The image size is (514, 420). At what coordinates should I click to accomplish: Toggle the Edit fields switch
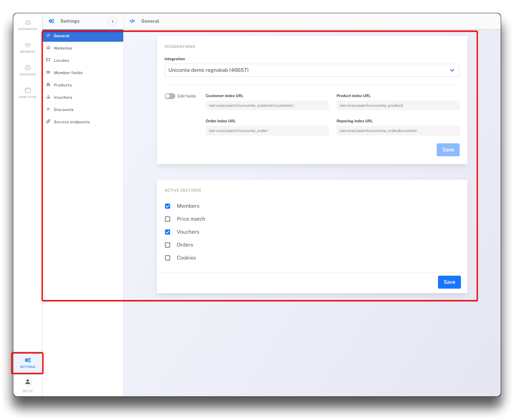point(170,96)
